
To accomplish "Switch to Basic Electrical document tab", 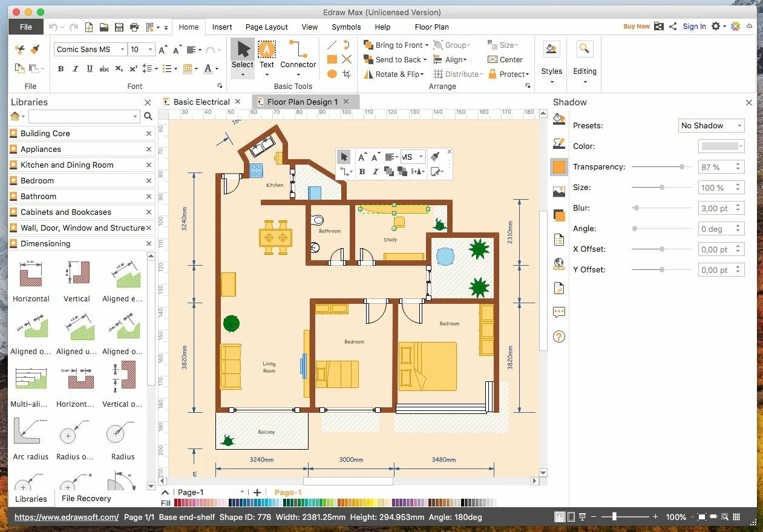I will pos(201,102).
